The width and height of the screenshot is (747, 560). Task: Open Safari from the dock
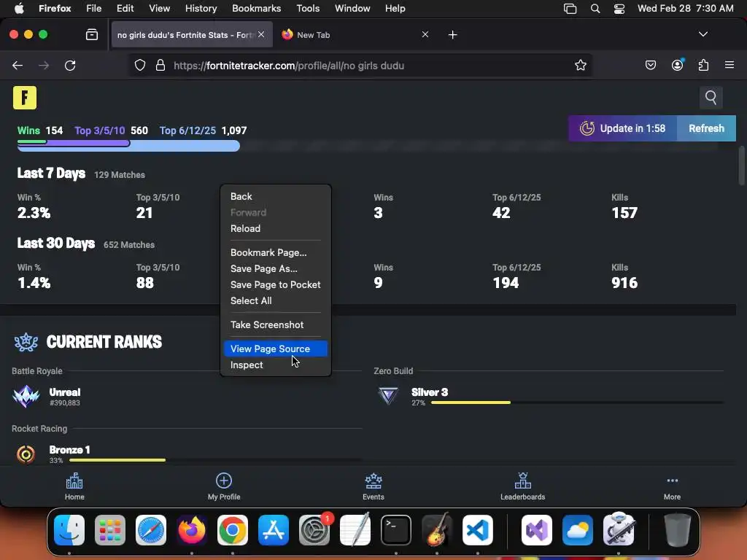[151, 530]
